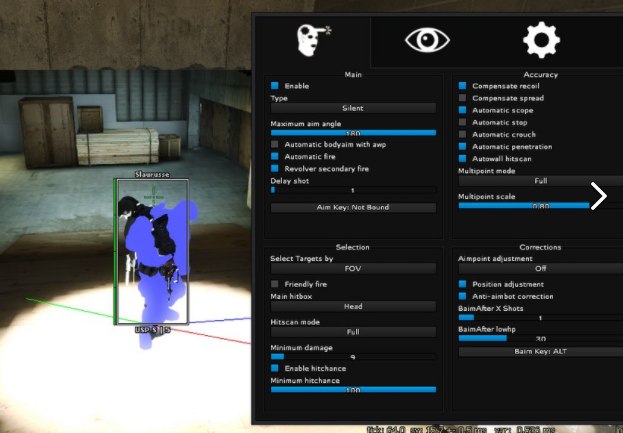Screen dimensions: 623x433
Task: Enable Automatic stop checkbox
Action: point(462,122)
